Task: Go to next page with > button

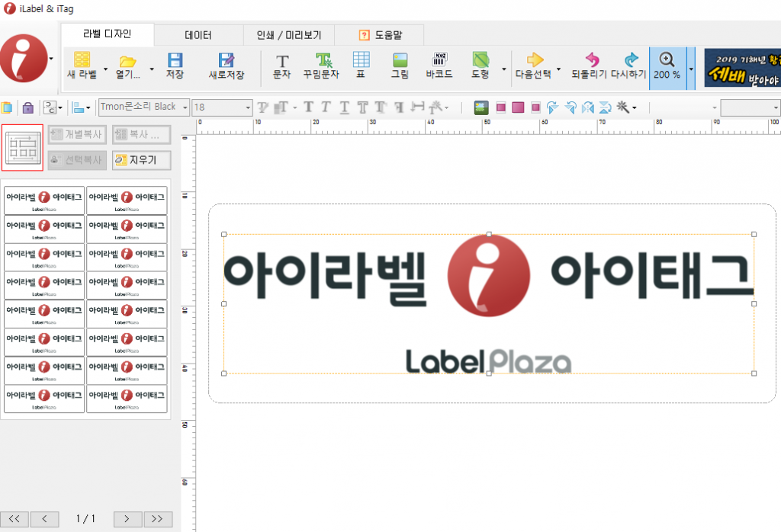Action: tap(127, 519)
